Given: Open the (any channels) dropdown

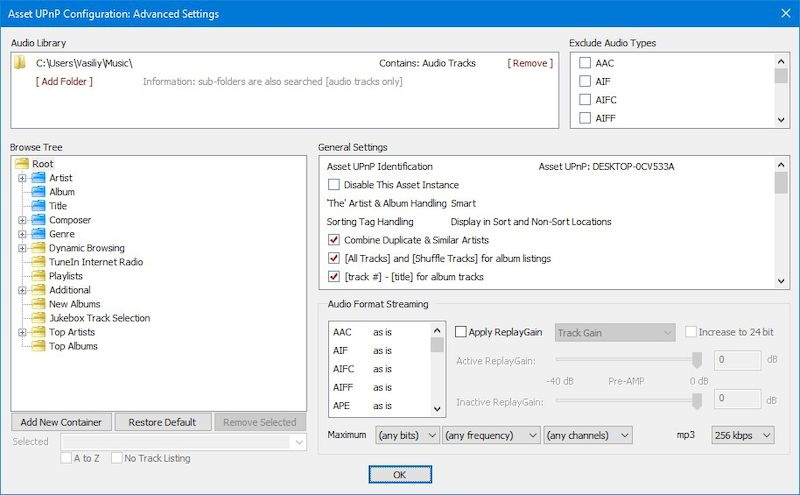Looking at the screenshot, I should (588, 435).
